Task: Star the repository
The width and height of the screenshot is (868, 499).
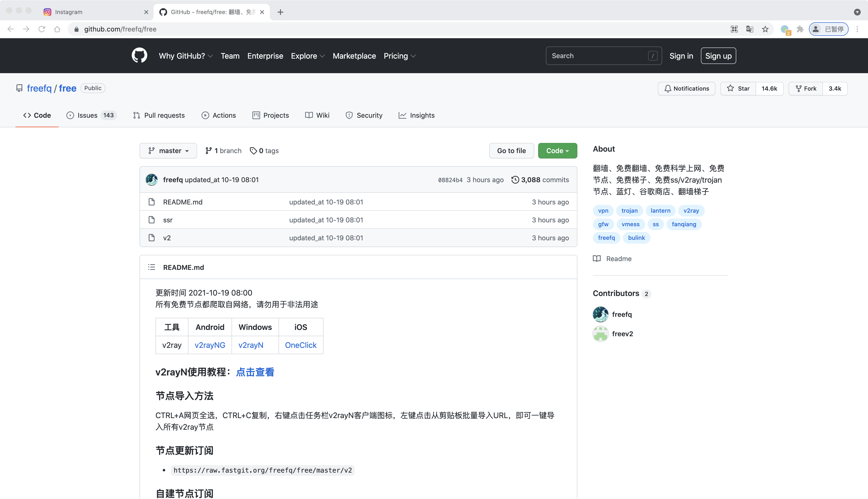Action: 738,88
